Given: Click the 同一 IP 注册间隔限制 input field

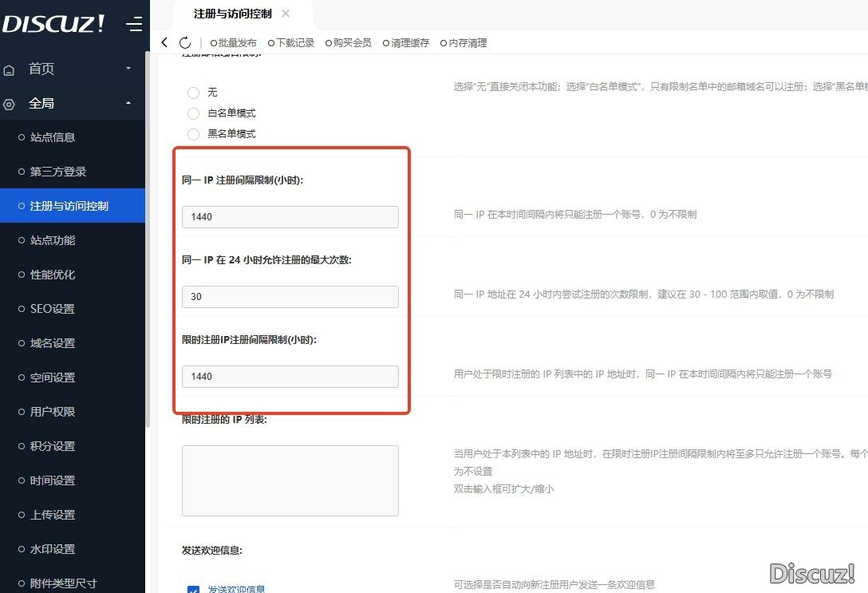Looking at the screenshot, I should 290,216.
